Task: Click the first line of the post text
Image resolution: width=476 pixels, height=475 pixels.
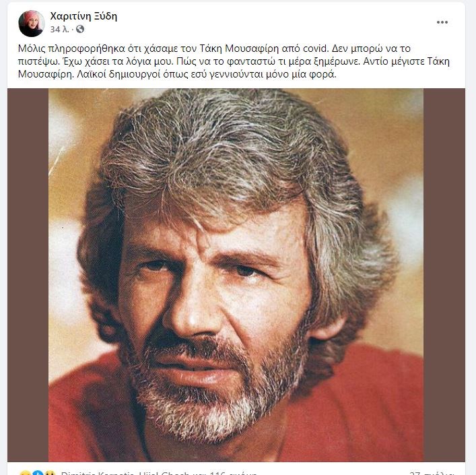Action: [x=214, y=49]
